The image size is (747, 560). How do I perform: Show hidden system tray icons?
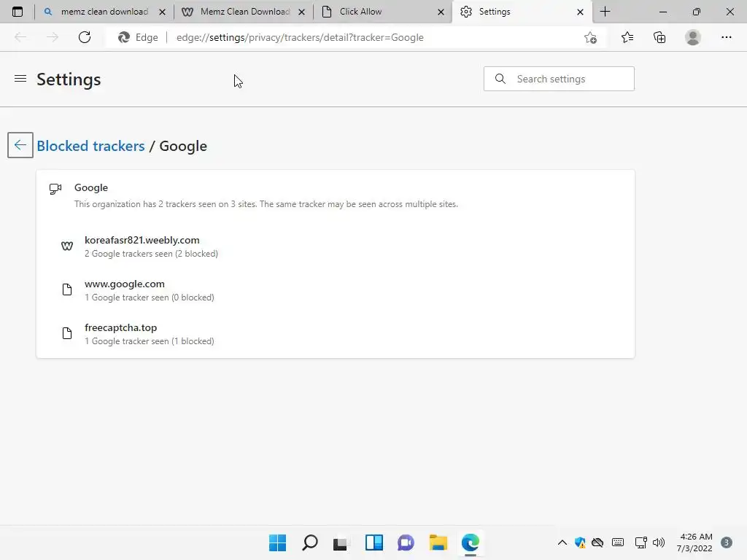(x=562, y=542)
